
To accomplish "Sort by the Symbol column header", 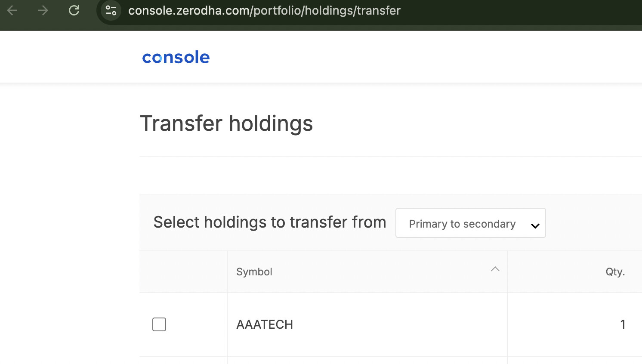I will pos(254,272).
